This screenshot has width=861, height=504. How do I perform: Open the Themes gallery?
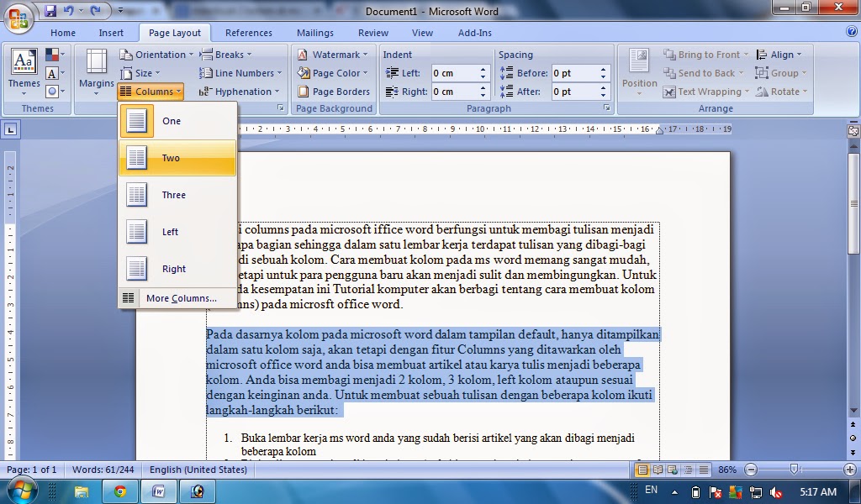tap(24, 73)
